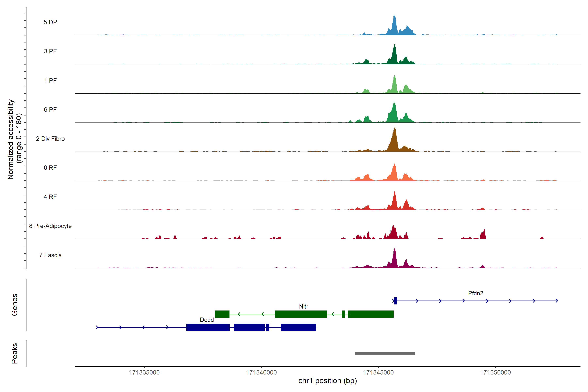588x392 pixels.
Task: Click the Dedd gene label
Action: pyautogui.click(x=207, y=320)
